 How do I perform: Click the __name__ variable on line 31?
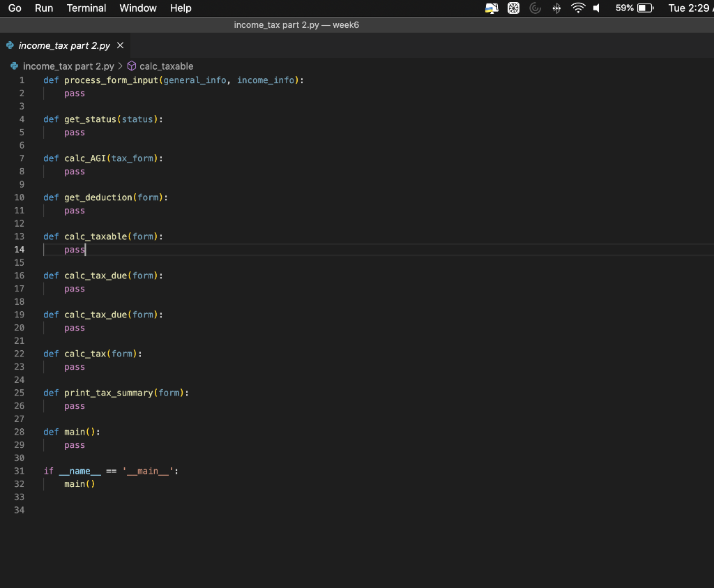click(x=79, y=472)
